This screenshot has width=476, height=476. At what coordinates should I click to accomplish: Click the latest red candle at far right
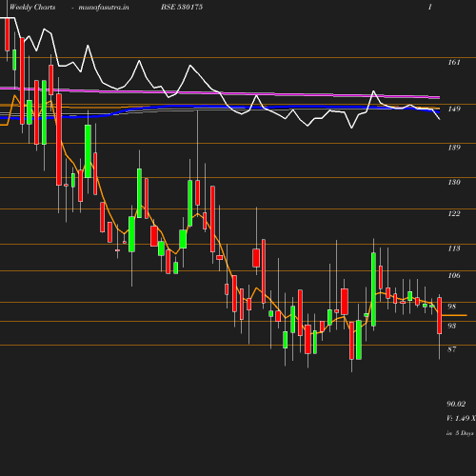click(x=440, y=315)
